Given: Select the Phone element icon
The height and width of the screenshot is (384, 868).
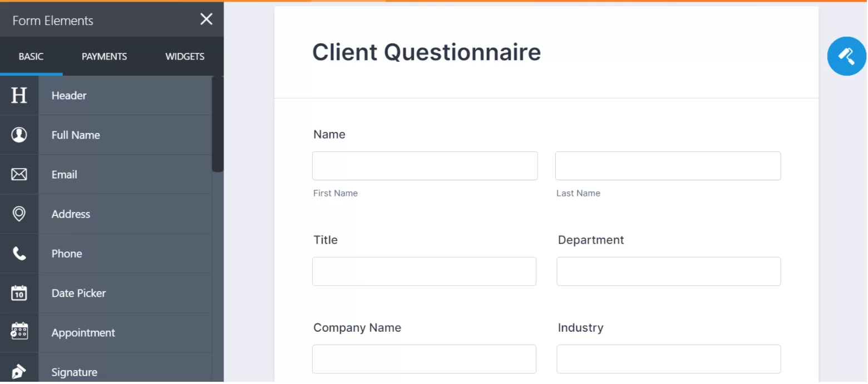Looking at the screenshot, I should coord(19,253).
